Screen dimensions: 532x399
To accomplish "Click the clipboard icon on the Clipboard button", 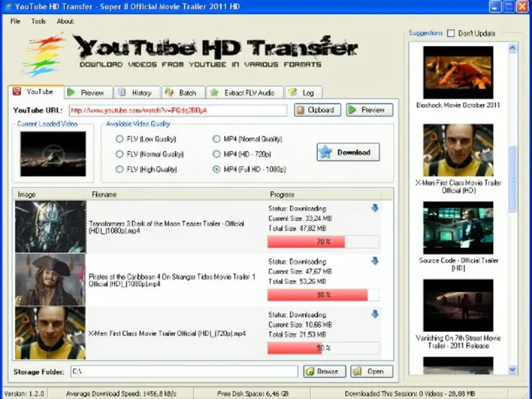I will [x=300, y=110].
